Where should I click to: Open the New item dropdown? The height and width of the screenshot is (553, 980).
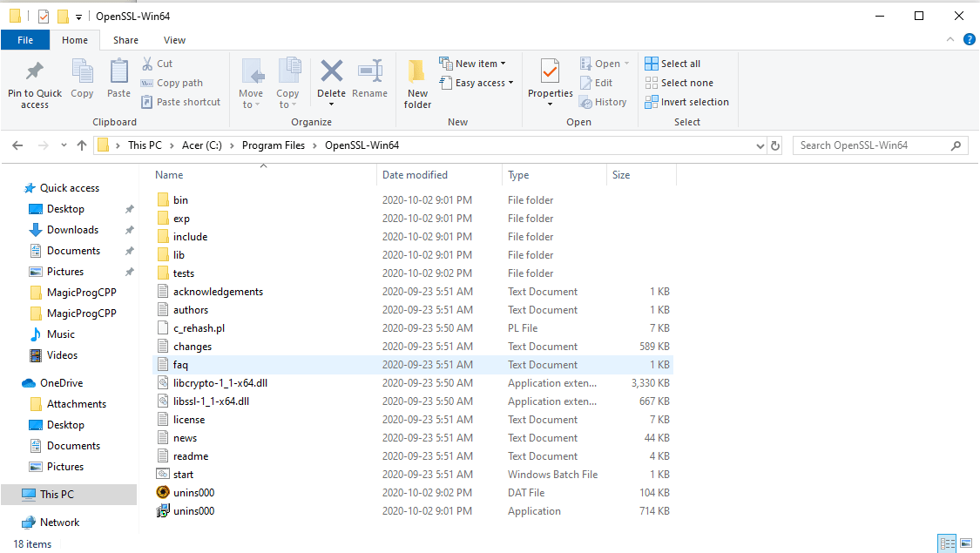(x=472, y=64)
